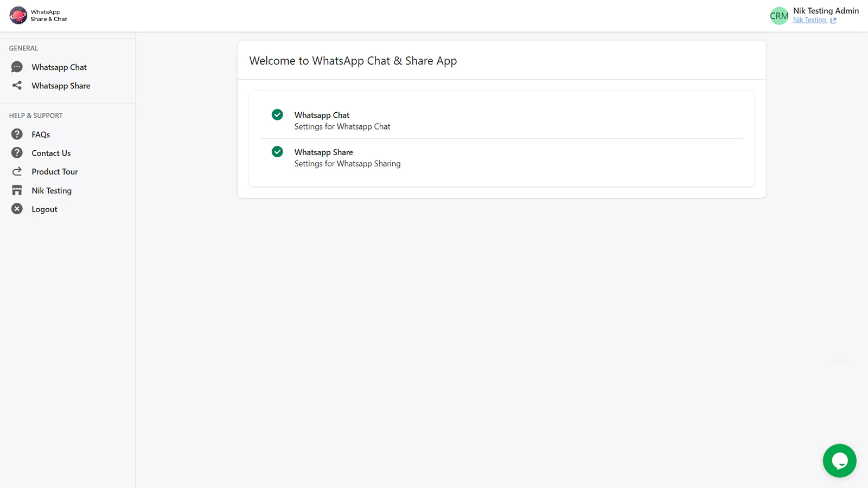The height and width of the screenshot is (488, 868).
Task: Open the FAQs menu item
Action: click(41, 134)
